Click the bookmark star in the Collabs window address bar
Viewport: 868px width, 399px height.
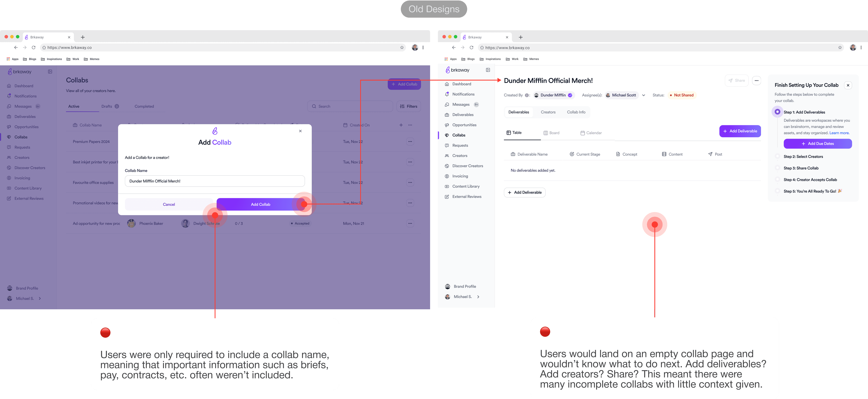(x=402, y=47)
